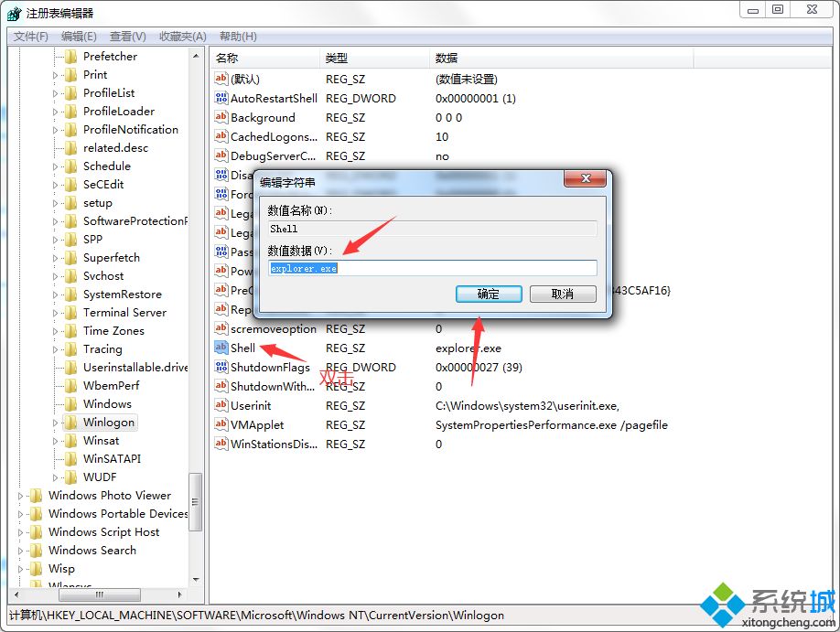The image size is (840, 632).
Task: Click the Terminal Server folder icon
Action: click(70, 312)
